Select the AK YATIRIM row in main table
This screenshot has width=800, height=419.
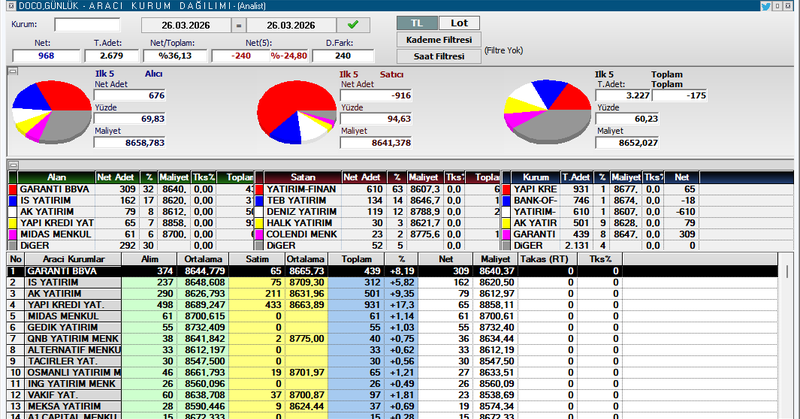392,293
